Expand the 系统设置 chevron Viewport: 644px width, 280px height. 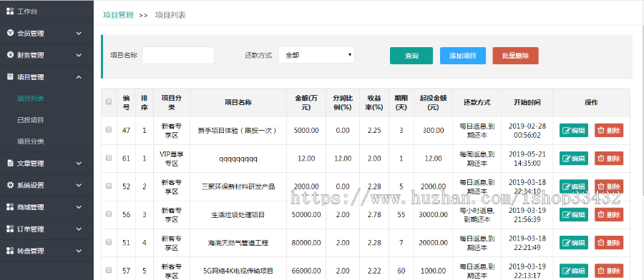[79, 185]
